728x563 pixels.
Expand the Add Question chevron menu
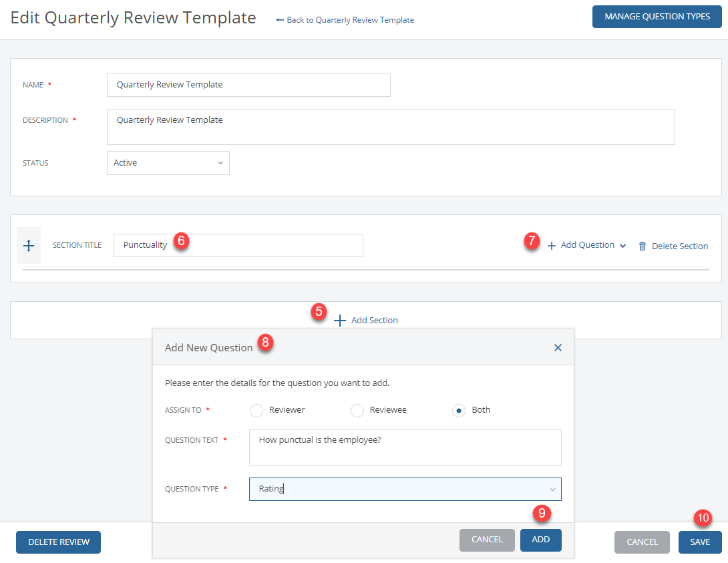click(x=624, y=245)
